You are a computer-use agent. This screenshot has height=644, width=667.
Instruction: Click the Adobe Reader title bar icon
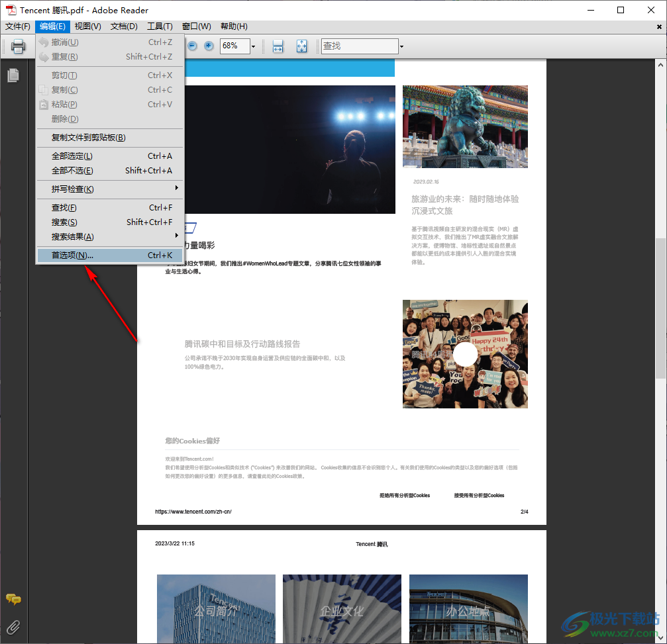pos(11,10)
